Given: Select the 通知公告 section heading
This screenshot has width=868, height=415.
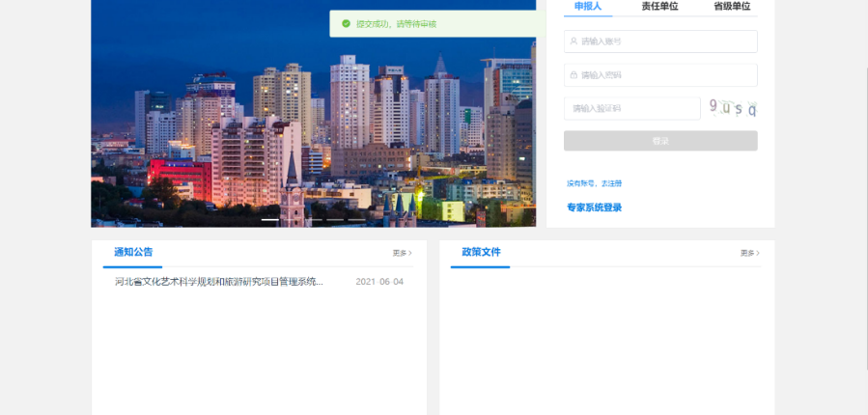Looking at the screenshot, I should click(133, 252).
